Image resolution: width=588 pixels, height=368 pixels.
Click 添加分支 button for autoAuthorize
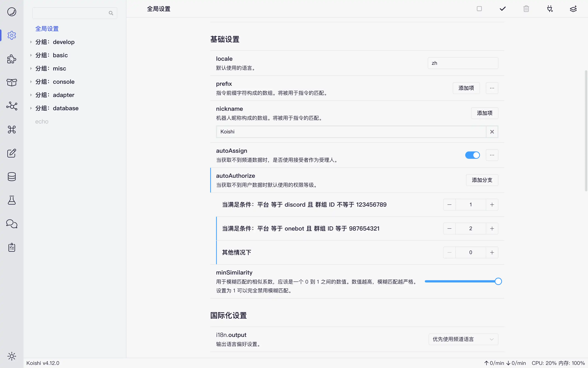tap(482, 180)
